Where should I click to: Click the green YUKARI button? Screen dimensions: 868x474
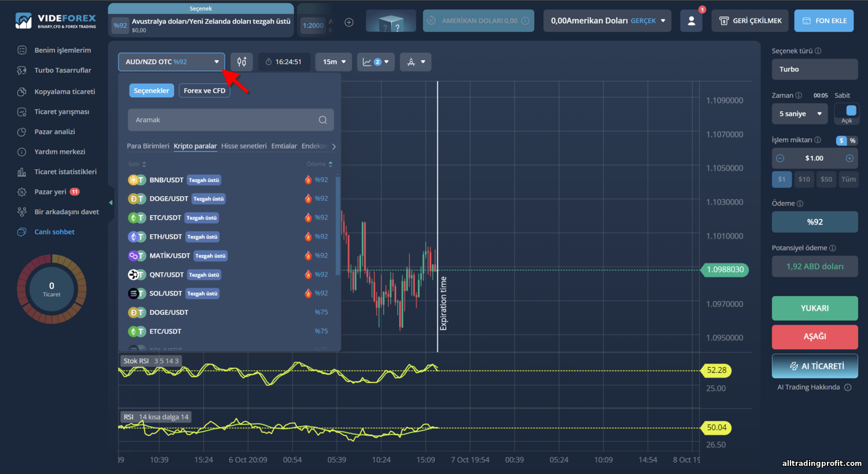pos(815,308)
